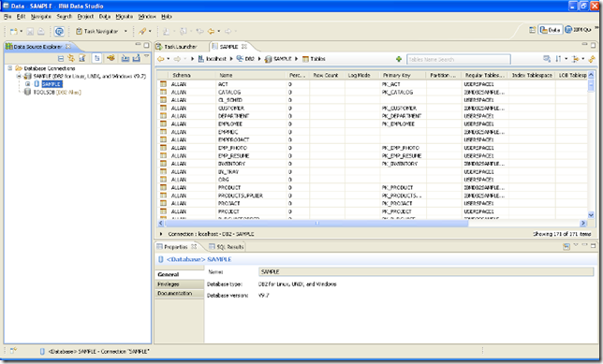Select the TOOLSDB DB2 Alias tree item
603x364 pixels.
tap(53, 93)
